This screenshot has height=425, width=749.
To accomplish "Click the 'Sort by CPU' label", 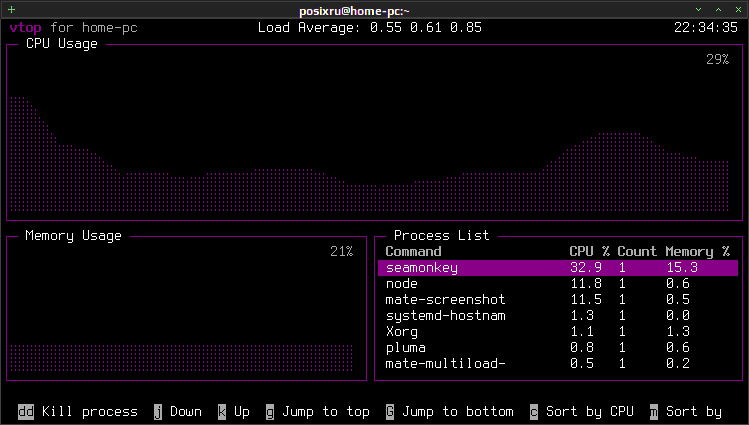I will 589,412.
